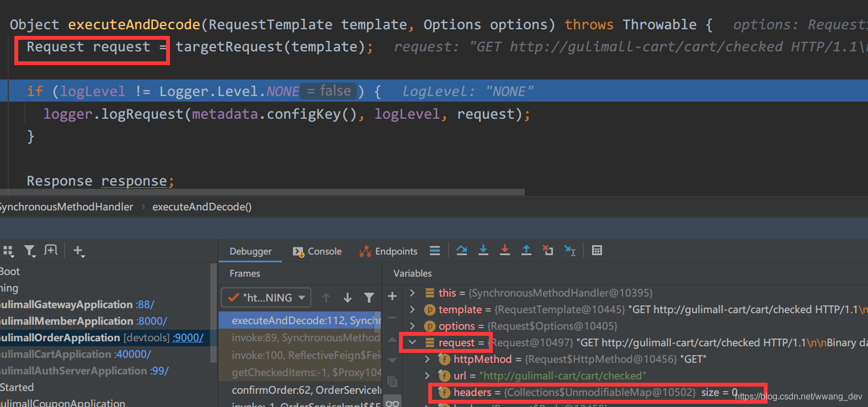Click the Show Watches glasses icon

392,403
